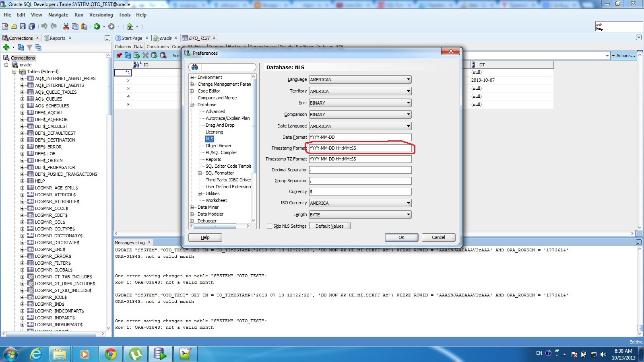Image resolution: width=644 pixels, height=362 pixels.
Task: Click the Paste clipboard icon
Action: (84, 27)
